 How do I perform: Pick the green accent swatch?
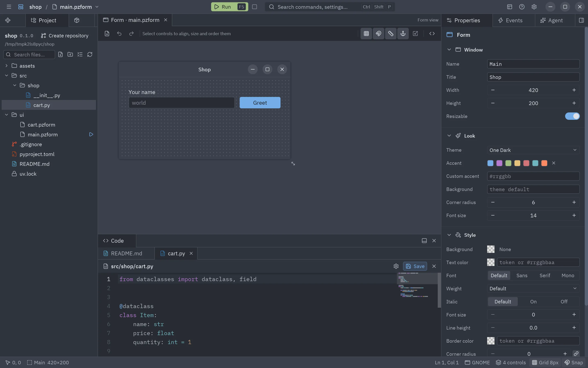(x=508, y=163)
